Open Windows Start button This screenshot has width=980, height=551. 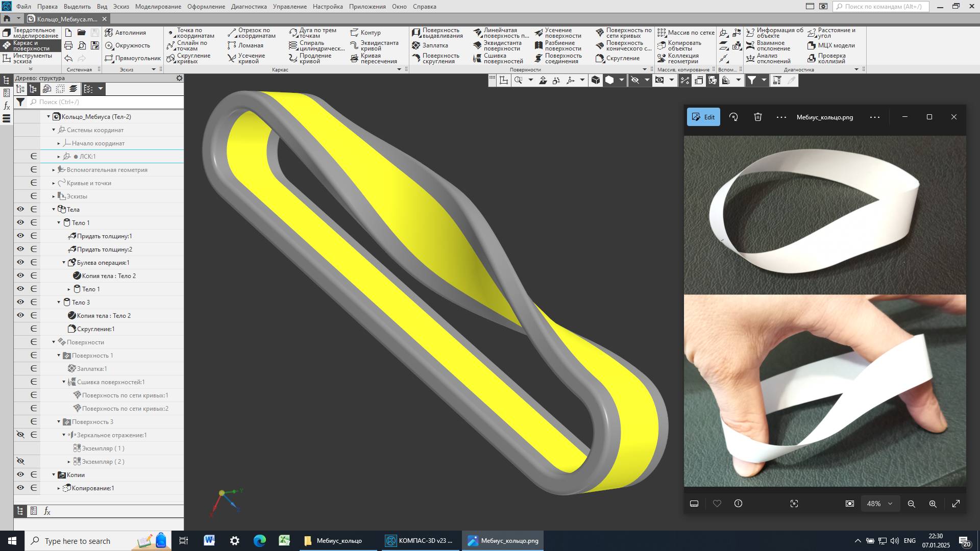(12, 541)
